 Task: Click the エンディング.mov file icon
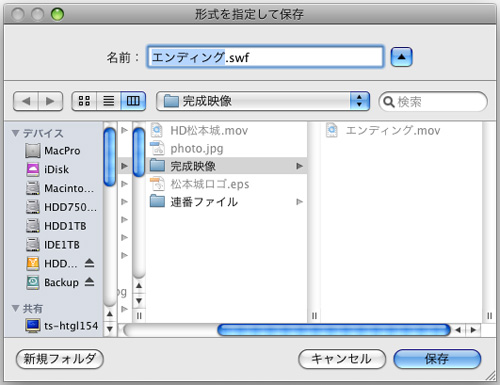pyautogui.click(x=332, y=130)
